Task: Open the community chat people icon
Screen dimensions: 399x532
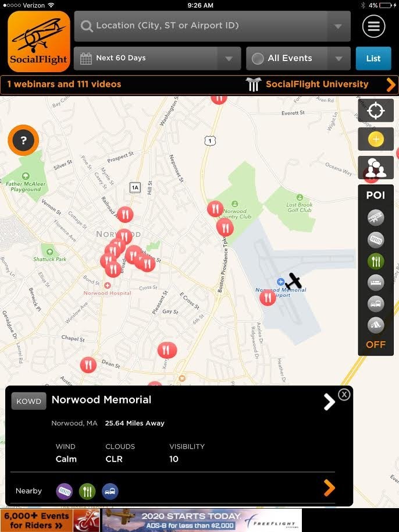Action: click(376, 168)
